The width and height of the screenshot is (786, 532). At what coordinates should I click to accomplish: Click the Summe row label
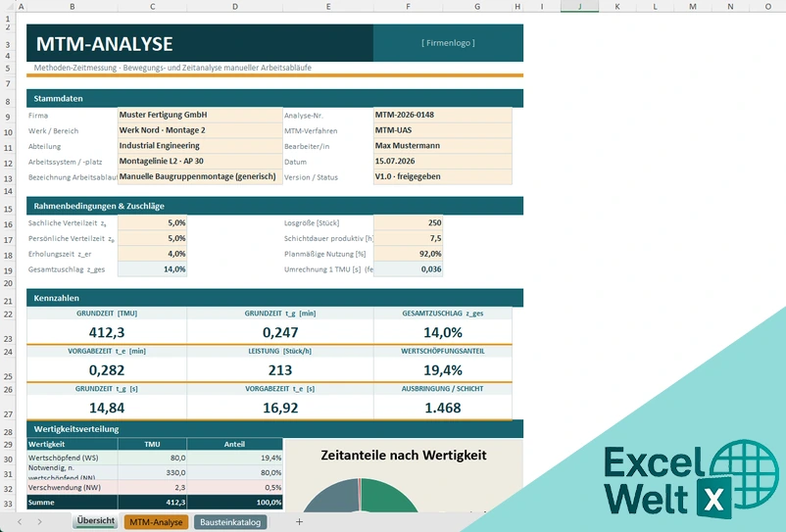click(x=73, y=502)
